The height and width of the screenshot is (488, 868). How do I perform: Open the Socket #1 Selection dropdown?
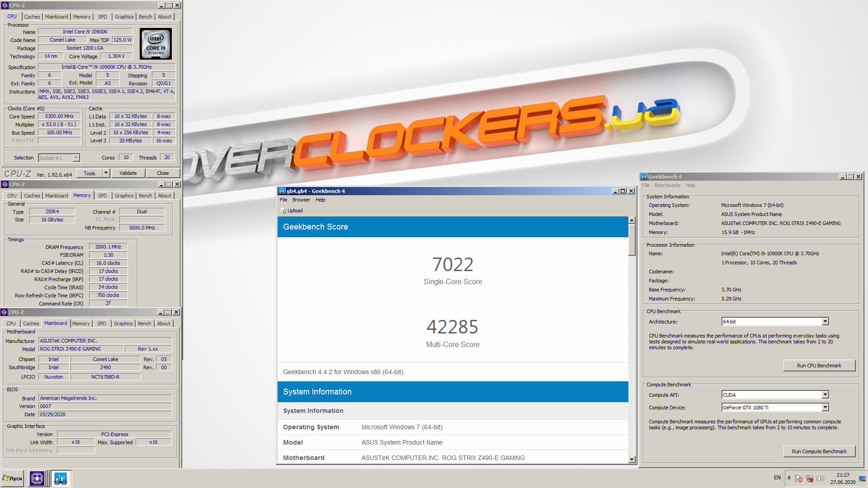pos(76,158)
